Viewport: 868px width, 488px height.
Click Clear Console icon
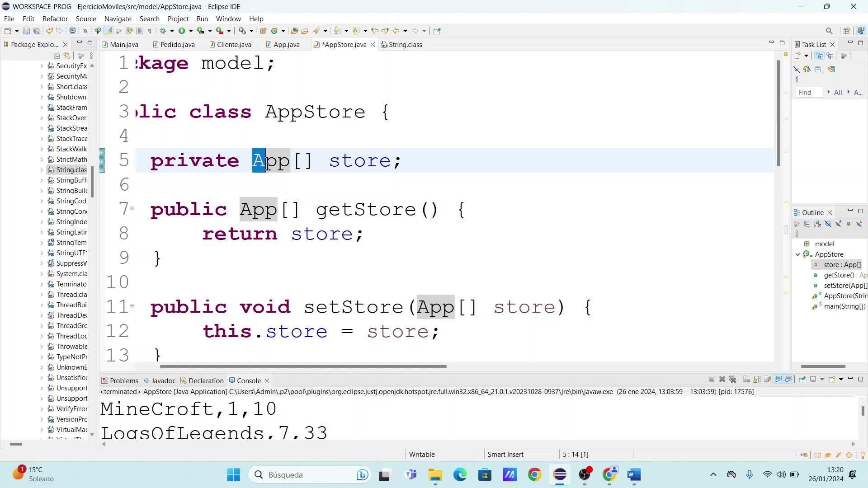746,380
